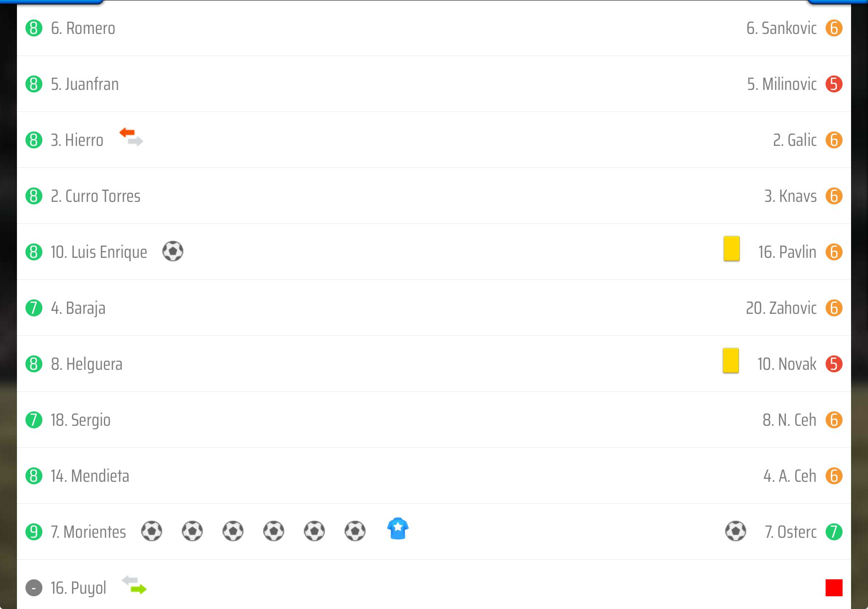Select player 4. Baraja row
Viewport: 868px width, 609px height.
tap(434, 308)
